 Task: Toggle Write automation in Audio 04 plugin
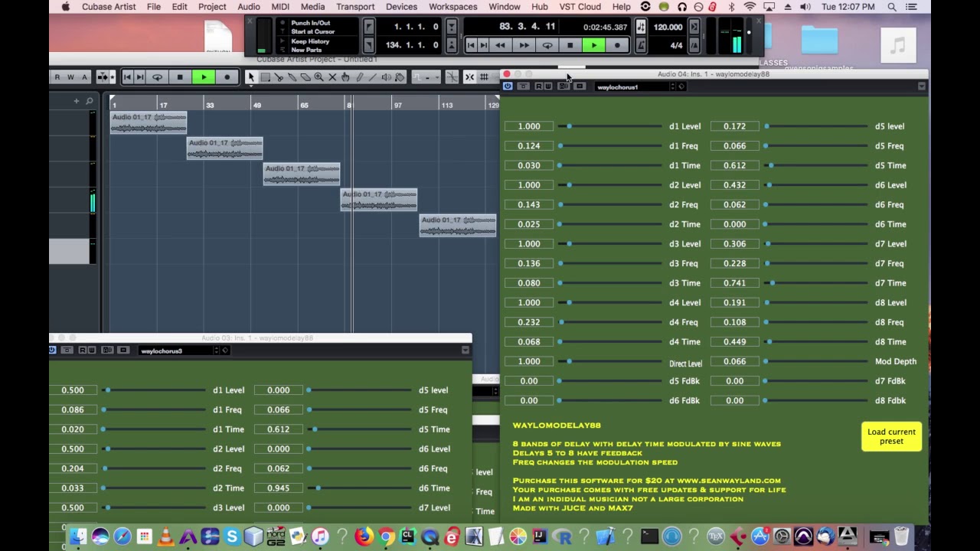[x=547, y=86]
